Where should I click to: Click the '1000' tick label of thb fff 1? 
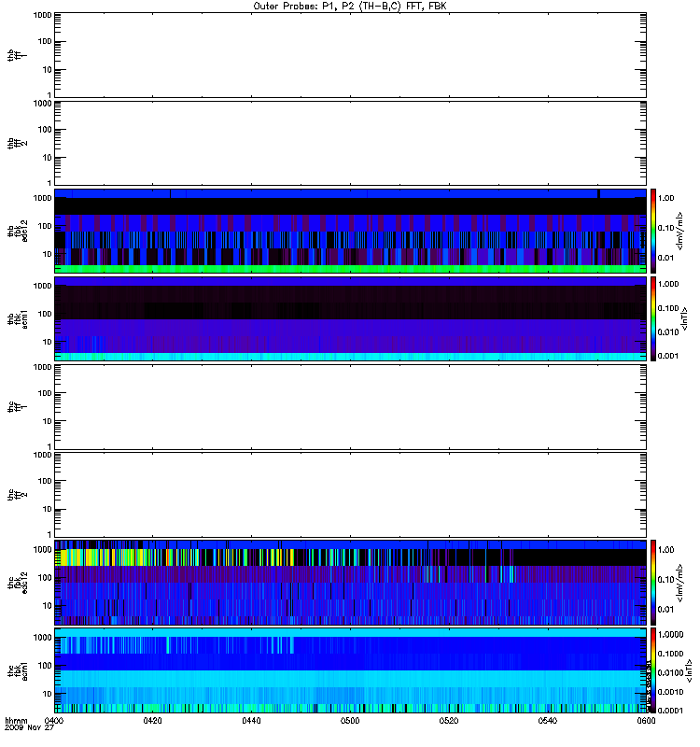(42, 15)
